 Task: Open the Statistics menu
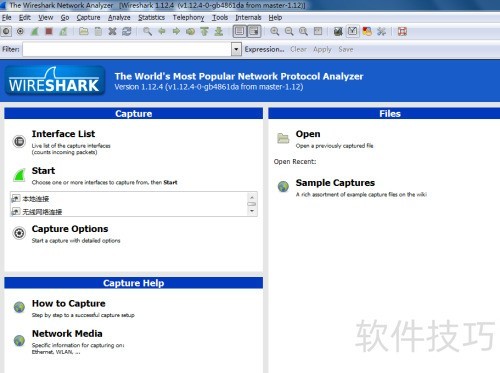[x=151, y=17]
